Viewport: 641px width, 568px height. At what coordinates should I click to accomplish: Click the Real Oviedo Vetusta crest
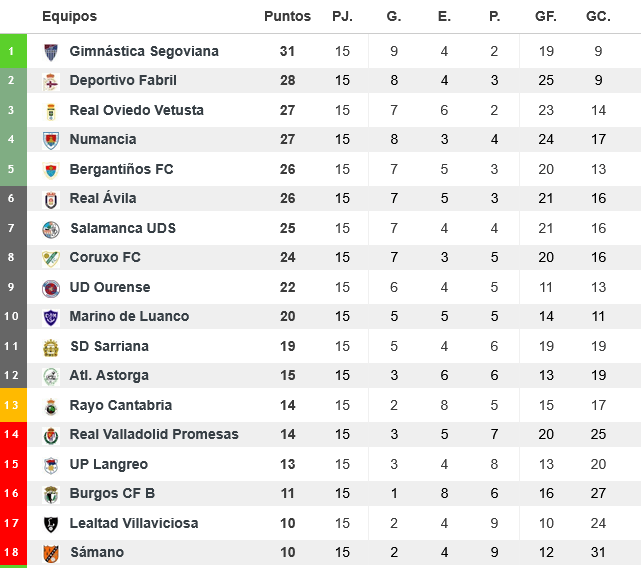click(51, 111)
